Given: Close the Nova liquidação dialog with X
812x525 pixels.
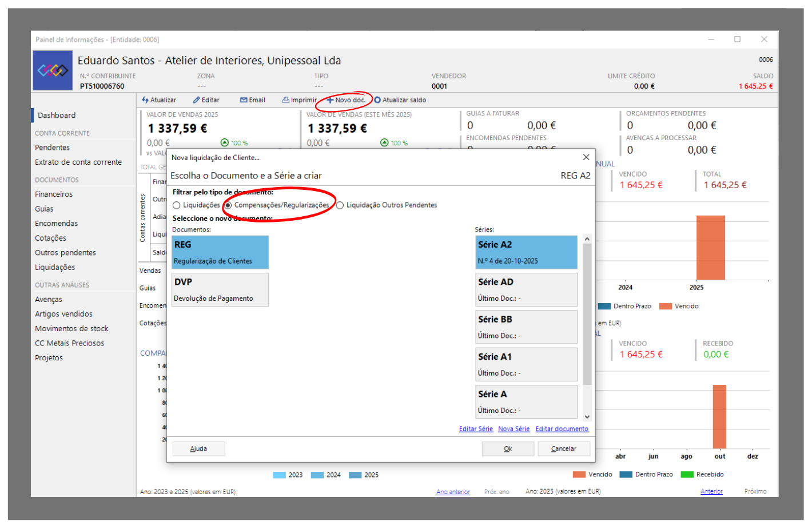Looking at the screenshot, I should 586,157.
